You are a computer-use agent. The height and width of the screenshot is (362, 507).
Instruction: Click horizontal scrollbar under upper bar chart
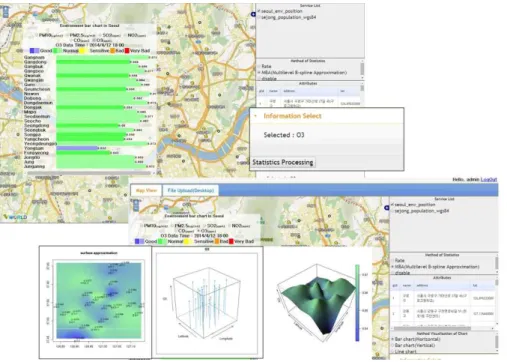click(x=89, y=173)
